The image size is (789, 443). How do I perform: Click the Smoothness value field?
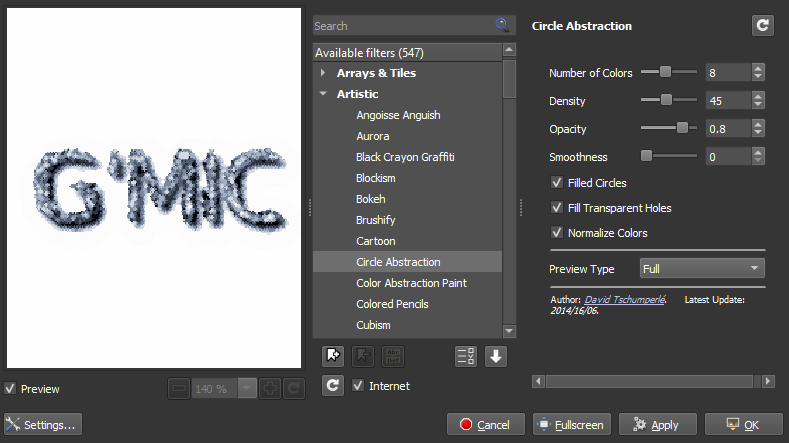click(x=729, y=157)
